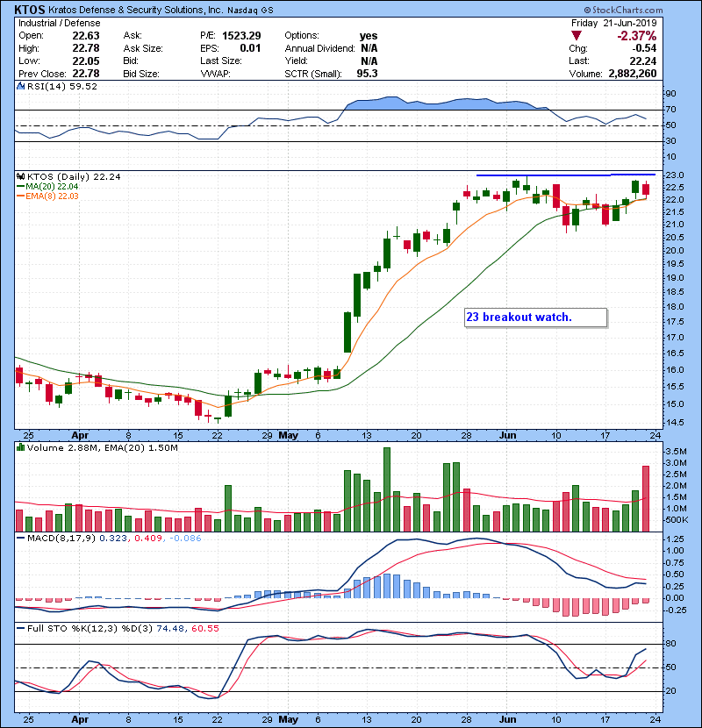Click the Volume panel bar icon
The height and width of the screenshot is (728, 702).
pos(20,448)
